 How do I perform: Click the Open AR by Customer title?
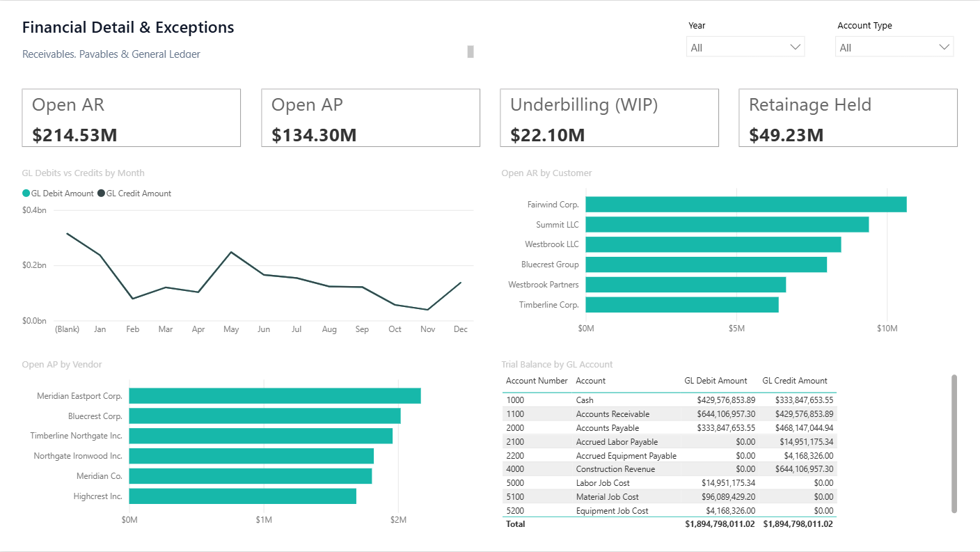click(x=546, y=173)
